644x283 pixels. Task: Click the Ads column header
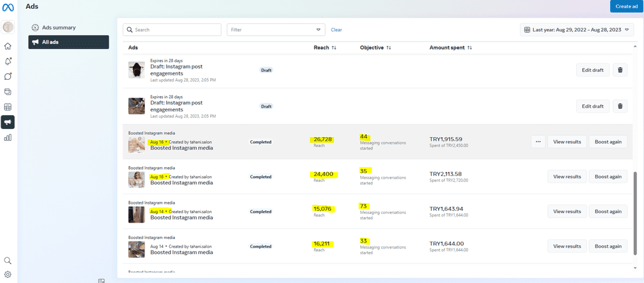tap(133, 48)
